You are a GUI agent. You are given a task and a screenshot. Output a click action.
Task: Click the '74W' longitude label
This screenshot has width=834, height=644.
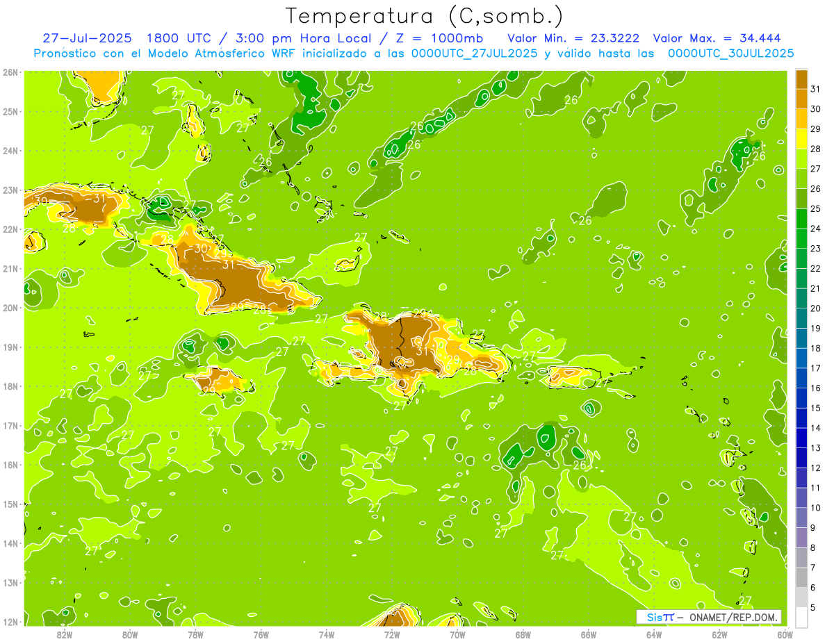327,634
